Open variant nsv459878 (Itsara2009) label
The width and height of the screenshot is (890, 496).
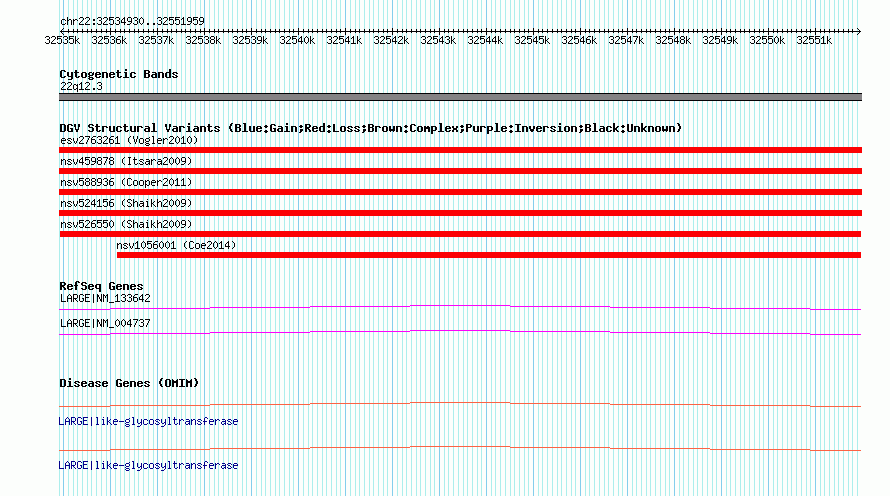126,161
